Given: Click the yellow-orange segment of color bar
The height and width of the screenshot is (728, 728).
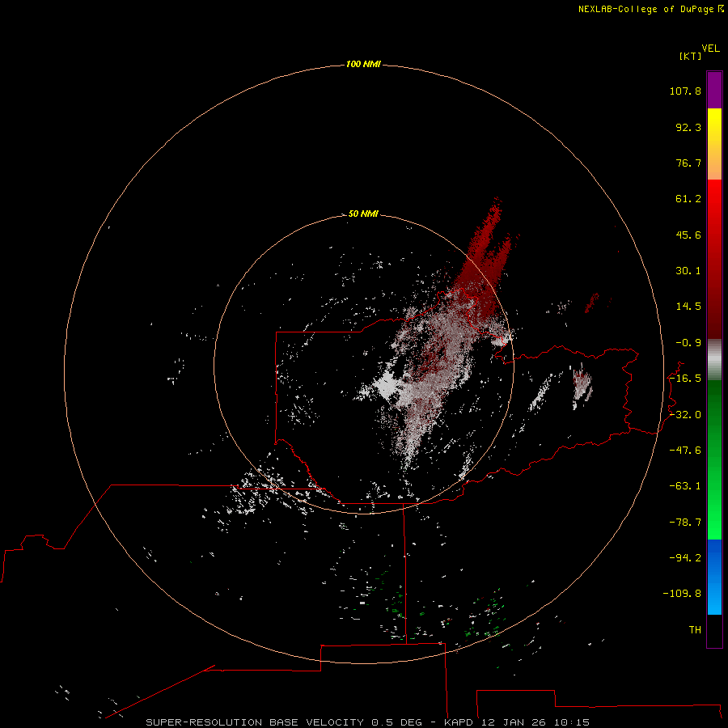Looking at the screenshot, I should (714, 144).
